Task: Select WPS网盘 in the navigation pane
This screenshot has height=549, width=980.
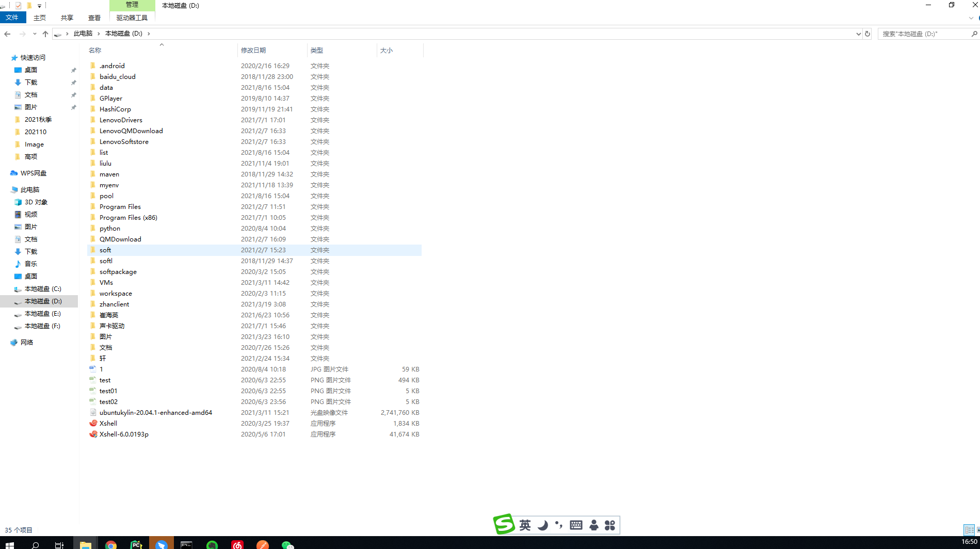Action: 33,173
